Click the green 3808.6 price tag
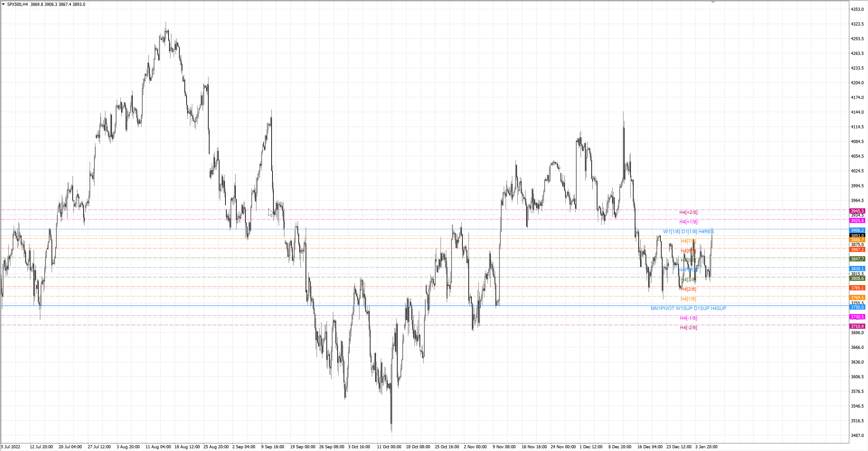The image size is (868, 451). point(857,278)
